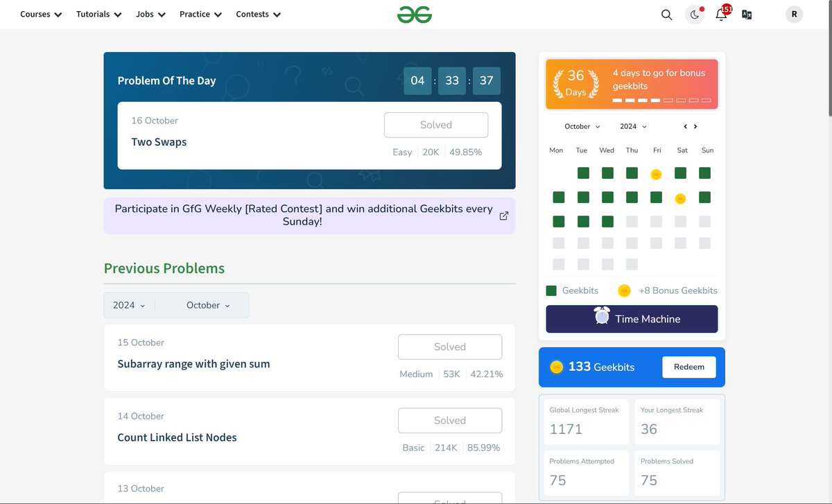Click the GeeksforGeeks logo
Viewport: 832px width, 504px height.
coord(415,14)
